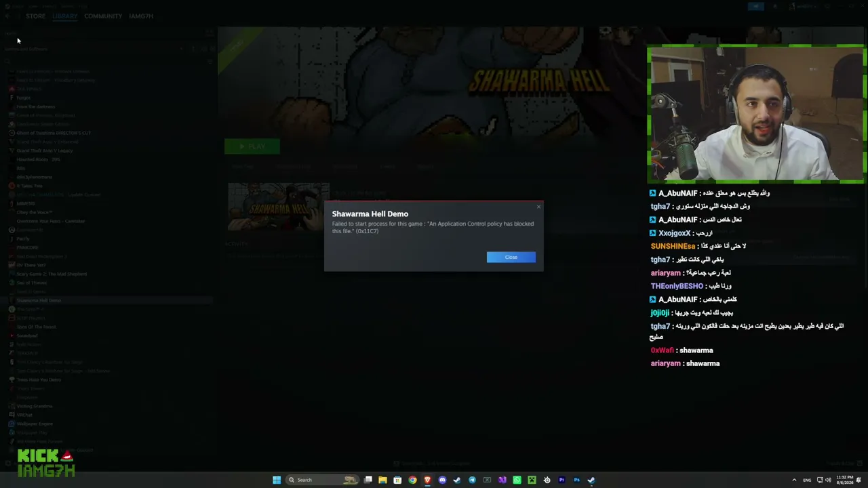Open Discord from taskbar
Image resolution: width=868 pixels, height=488 pixels.
pos(442,480)
